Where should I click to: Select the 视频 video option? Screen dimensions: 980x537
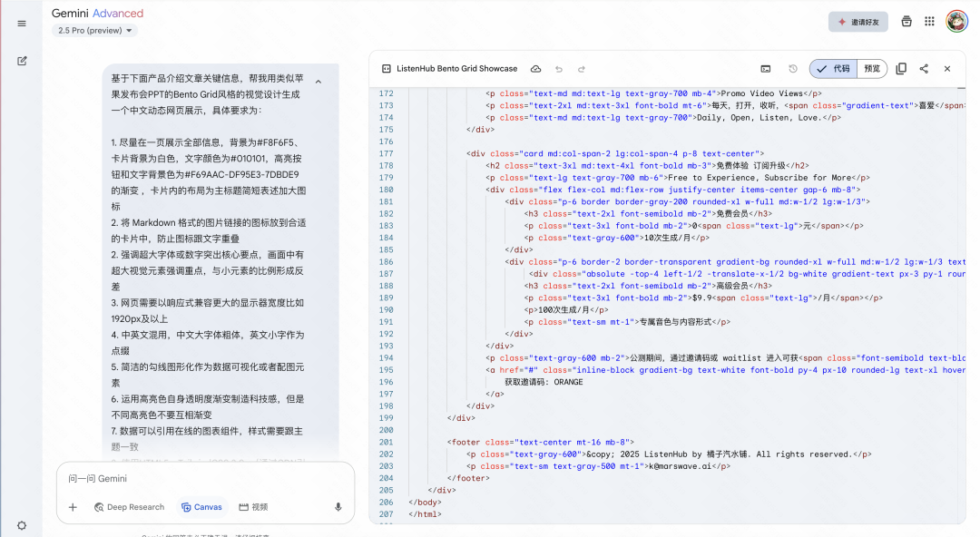click(x=253, y=507)
